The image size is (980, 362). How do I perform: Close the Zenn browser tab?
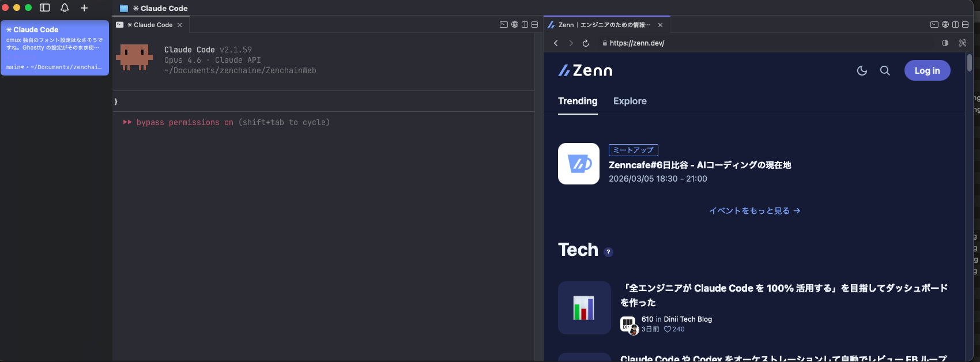pyautogui.click(x=660, y=25)
